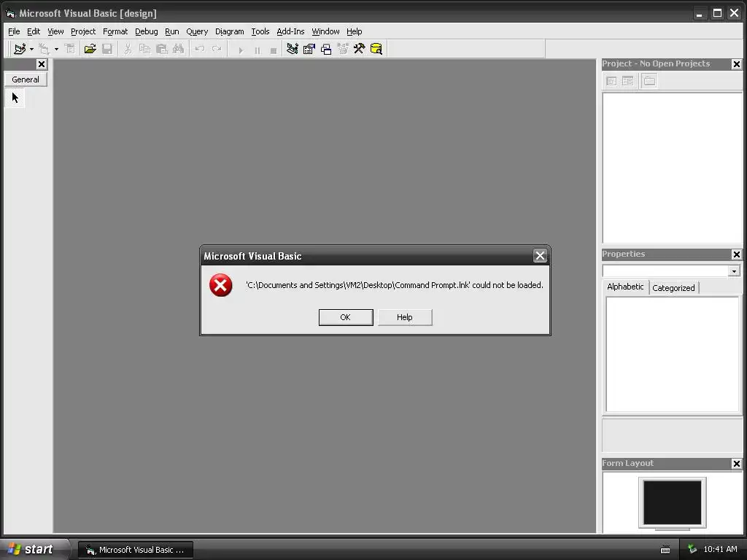Screen dimensions: 747x560
Task: Open the Query menu
Action: tap(197, 31)
